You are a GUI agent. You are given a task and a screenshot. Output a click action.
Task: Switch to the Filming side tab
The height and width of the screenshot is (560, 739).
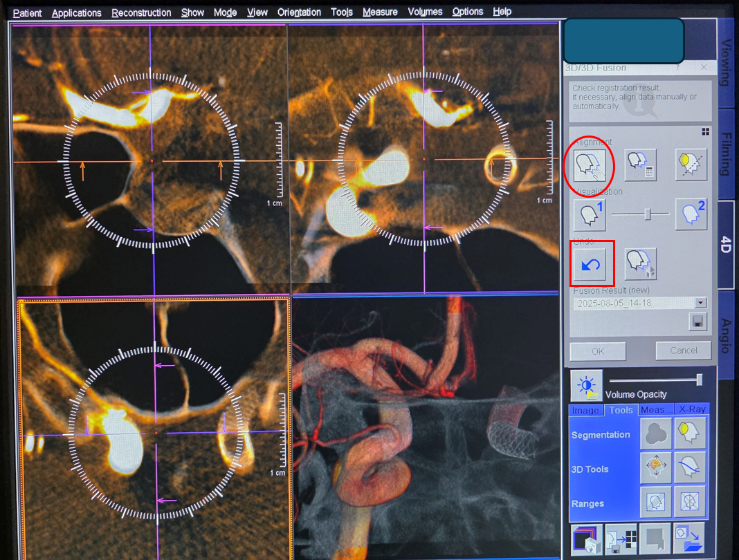pyautogui.click(x=727, y=153)
